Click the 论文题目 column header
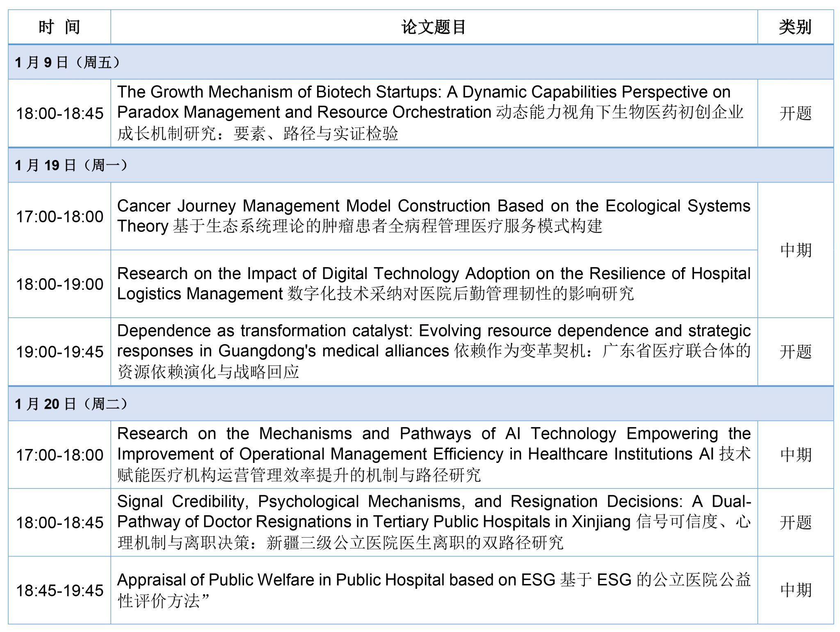The width and height of the screenshot is (840, 632). tap(434, 27)
